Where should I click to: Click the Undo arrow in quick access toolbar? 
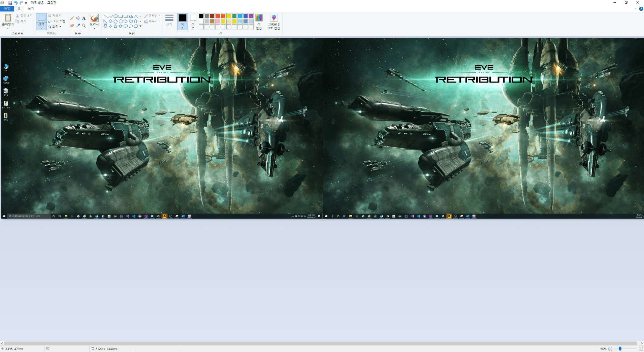[x=15, y=3]
